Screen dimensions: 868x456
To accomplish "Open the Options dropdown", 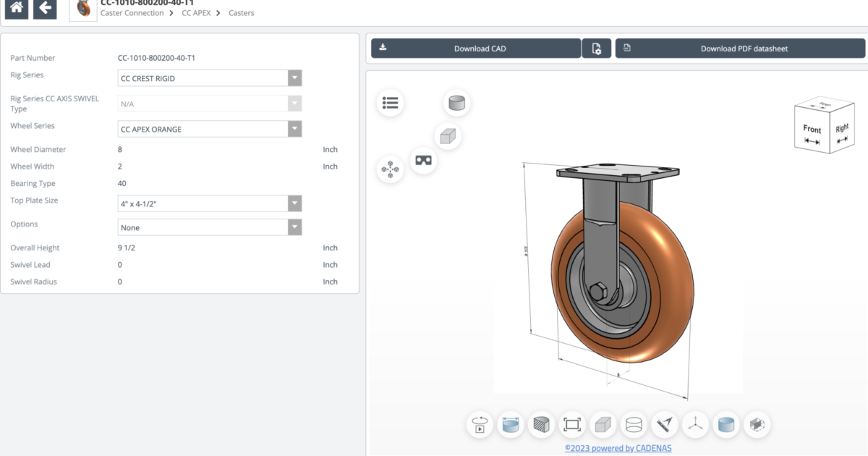I will (x=294, y=227).
